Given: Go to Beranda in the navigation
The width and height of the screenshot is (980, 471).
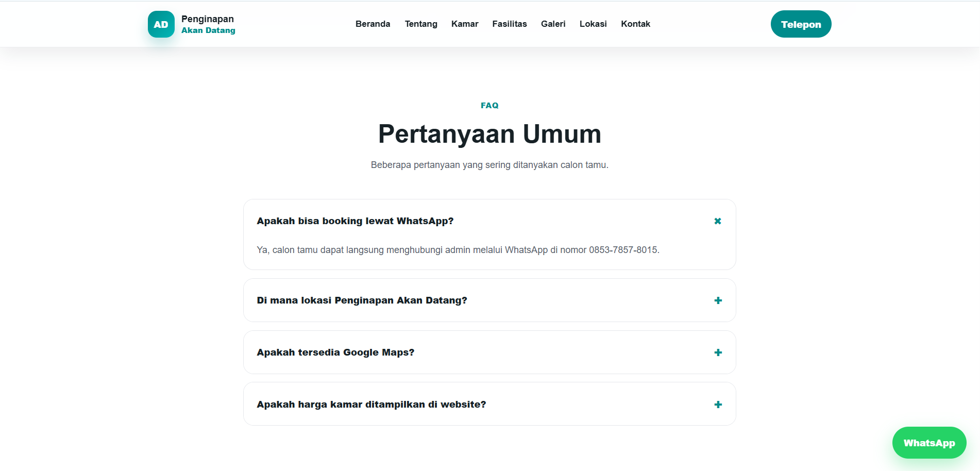Looking at the screenshot, I should pos(373,24).
